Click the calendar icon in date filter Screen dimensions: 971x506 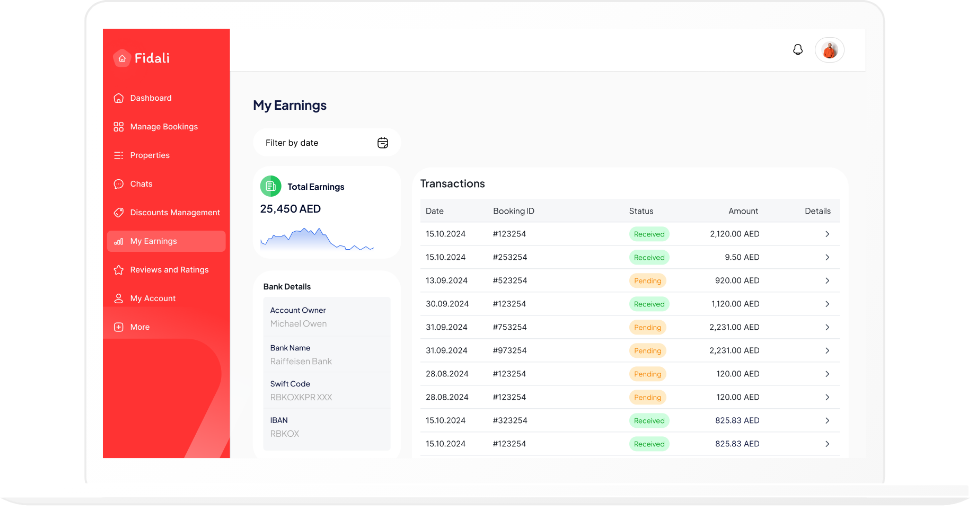tap(383, 143)
